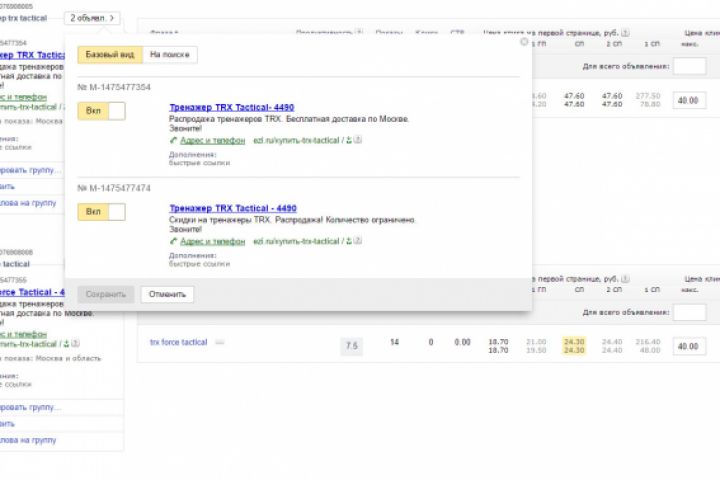Viewport: 720px width, 480px height.
Task: Click the upper 47.60 price under 'СП' column
Action: 574,96
